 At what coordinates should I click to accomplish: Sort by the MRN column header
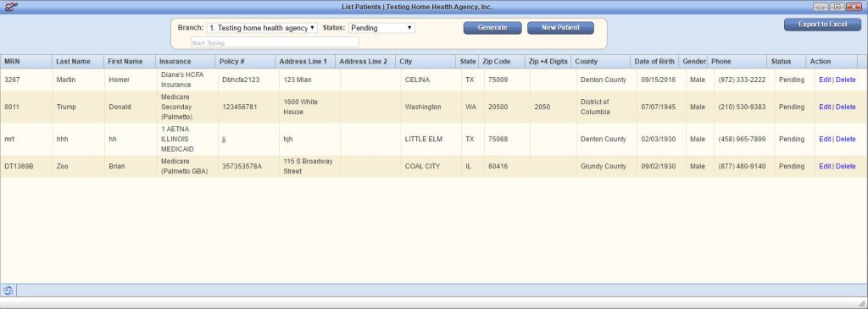26,61
